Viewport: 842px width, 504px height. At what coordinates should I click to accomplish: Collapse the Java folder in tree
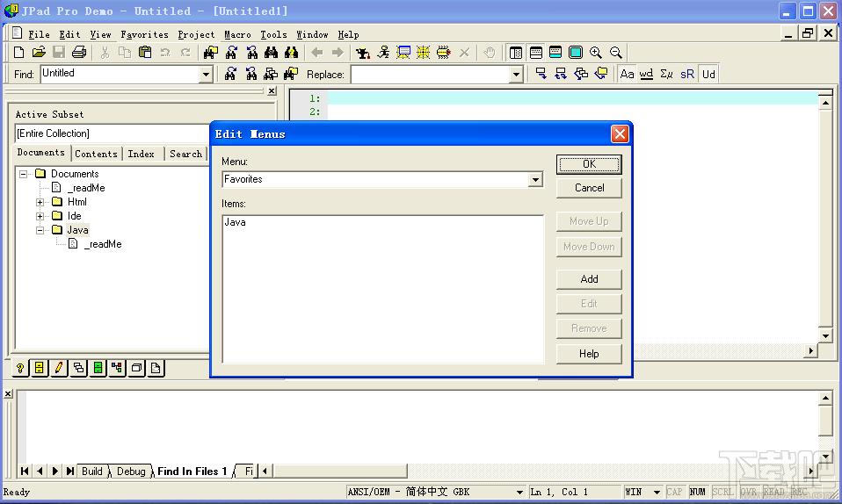pyautogui.click(x=40, y=230)
